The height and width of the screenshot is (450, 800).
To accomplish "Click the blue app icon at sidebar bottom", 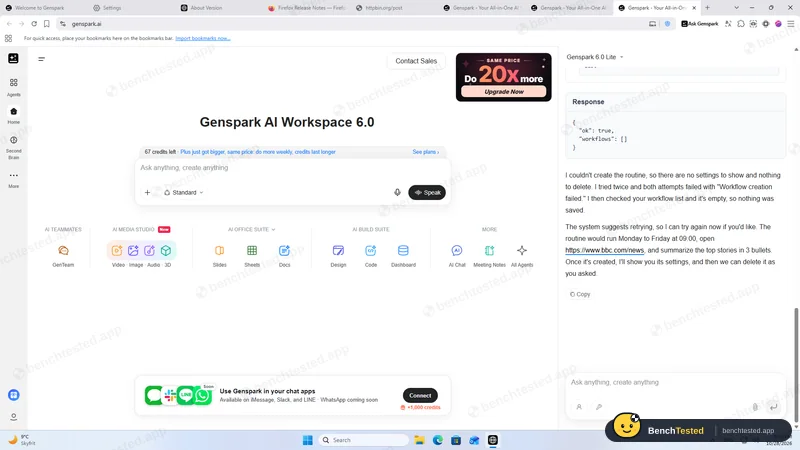I will coord(14,395).
